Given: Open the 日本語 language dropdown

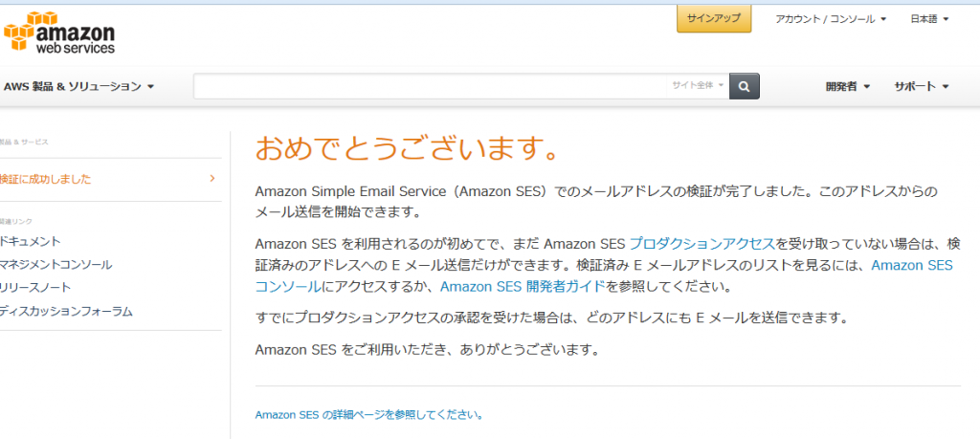Looking at the screenshot, I should (929, 19).
